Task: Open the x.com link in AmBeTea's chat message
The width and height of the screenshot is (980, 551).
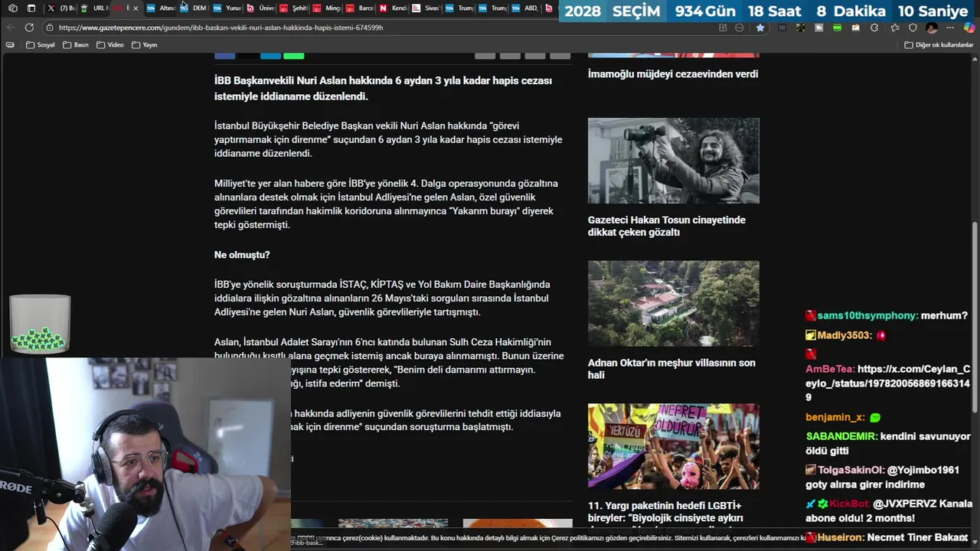Action: 888,383
